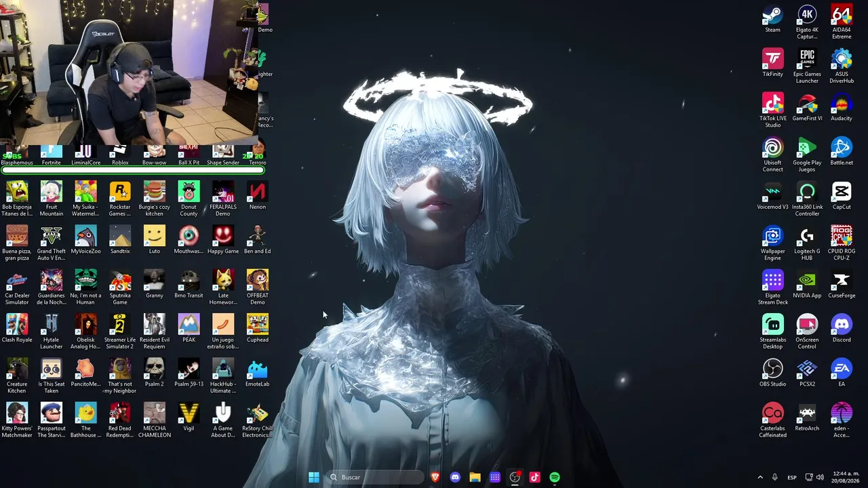Open the volume tray control
Image resolution: width=868 pixels, height=488 pixels.
point(821,477)
